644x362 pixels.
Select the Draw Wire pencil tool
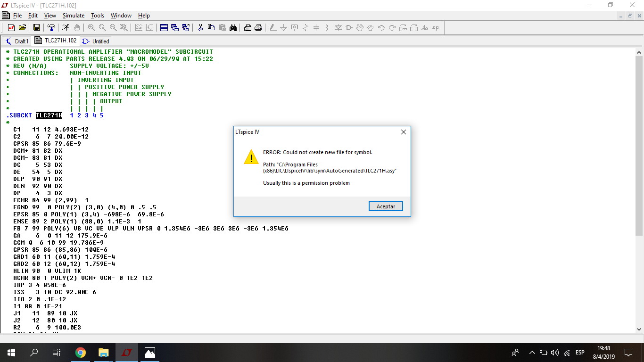pyautogui.click(x=272, y=28)
